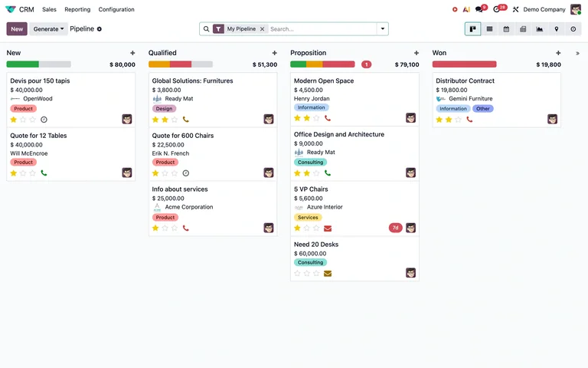Click the CRM app logo
This screenshot has width=588, height=368.
[11, 9]
